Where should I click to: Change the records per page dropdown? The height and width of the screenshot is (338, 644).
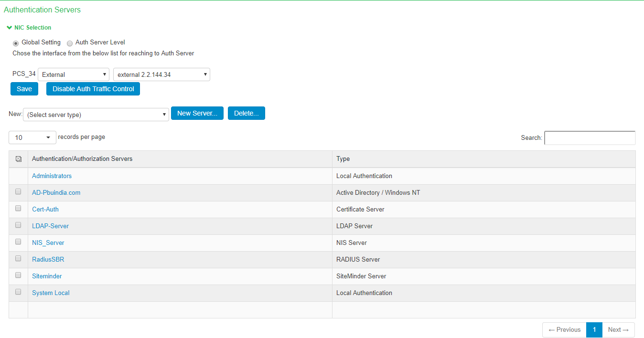[x=32, y=137]
